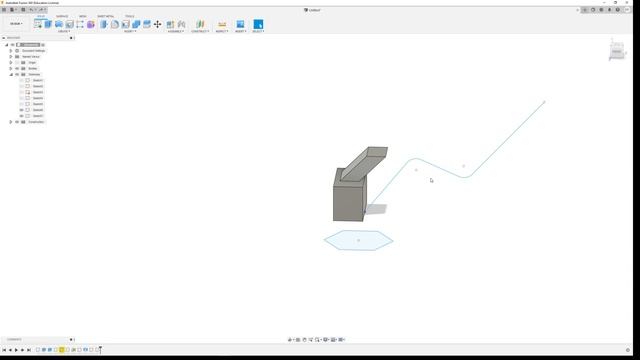Expand the Named Views node
Screen dimensions: 640x360
click(11, 57)
